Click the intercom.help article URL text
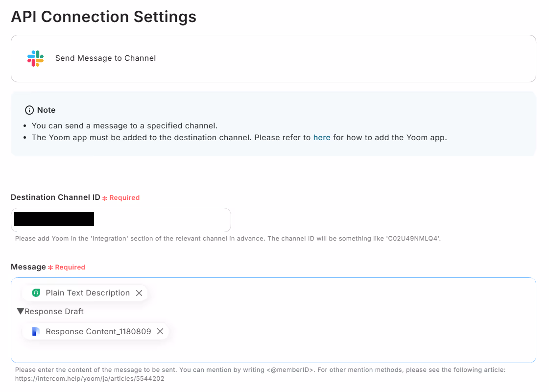Screen dimensions: 549x392 coord(90,379)
